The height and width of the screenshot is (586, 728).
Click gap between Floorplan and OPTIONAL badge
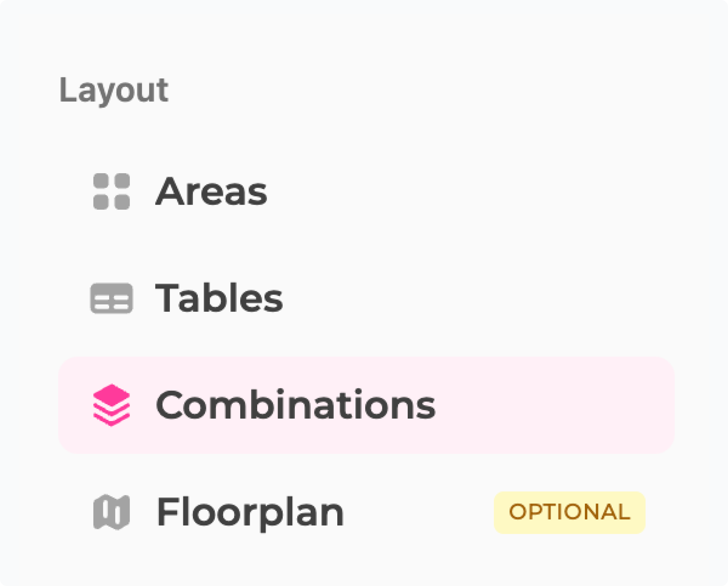coord(419,512)
